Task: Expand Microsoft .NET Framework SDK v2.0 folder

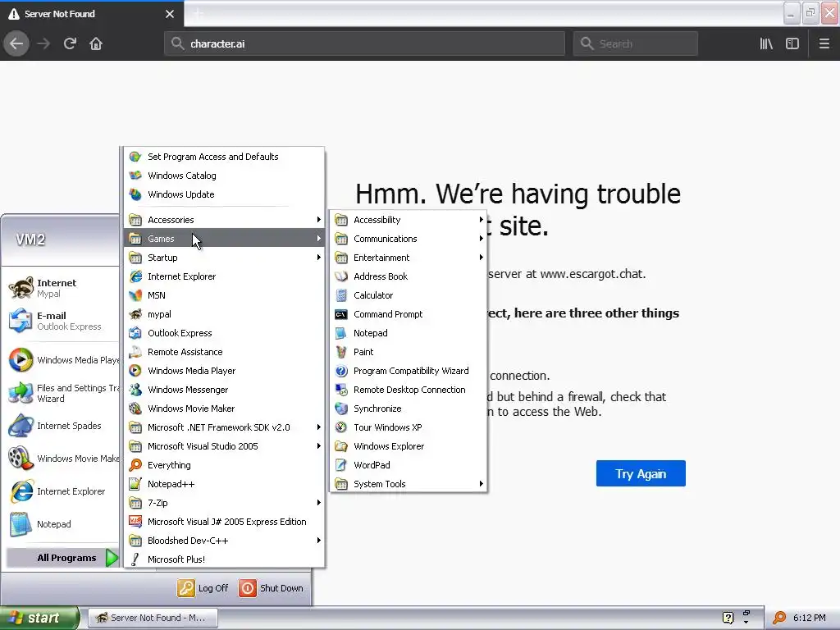Action: (224, 427)
